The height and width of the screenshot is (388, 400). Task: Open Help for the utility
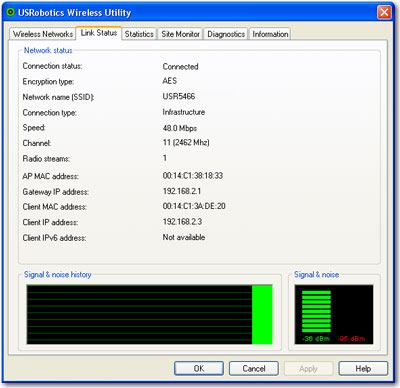(x=363, y=369)
